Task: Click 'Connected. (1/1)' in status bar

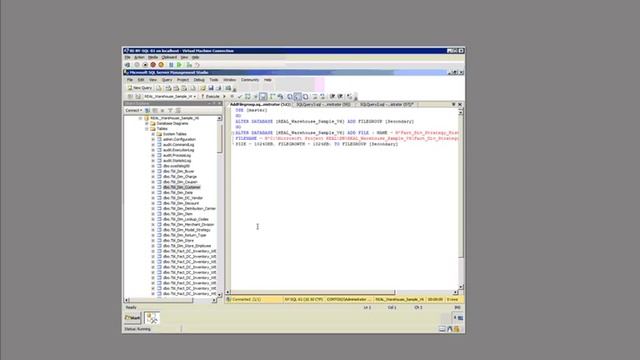Action: click(246, 299)
